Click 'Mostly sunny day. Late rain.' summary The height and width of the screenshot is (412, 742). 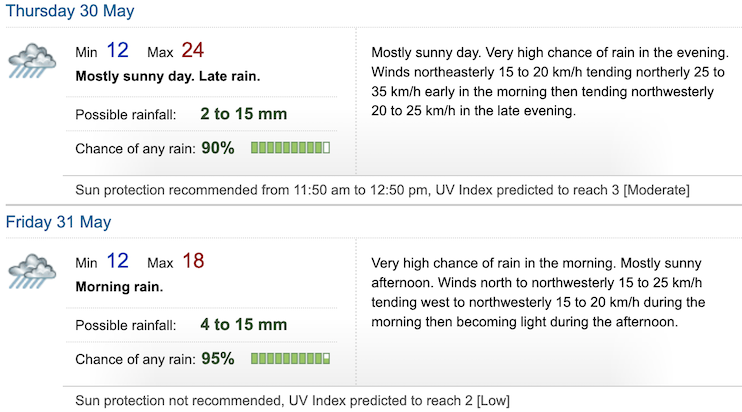point(168,75)
